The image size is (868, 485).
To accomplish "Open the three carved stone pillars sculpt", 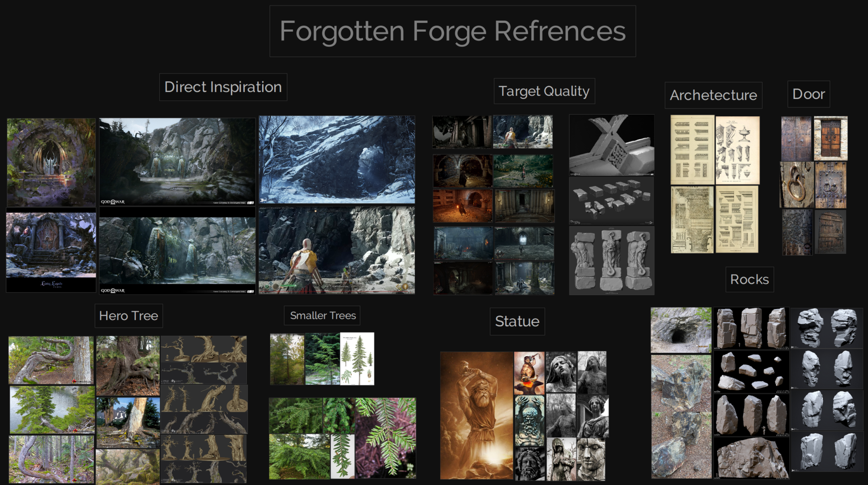I will click(x=611, y=261).
